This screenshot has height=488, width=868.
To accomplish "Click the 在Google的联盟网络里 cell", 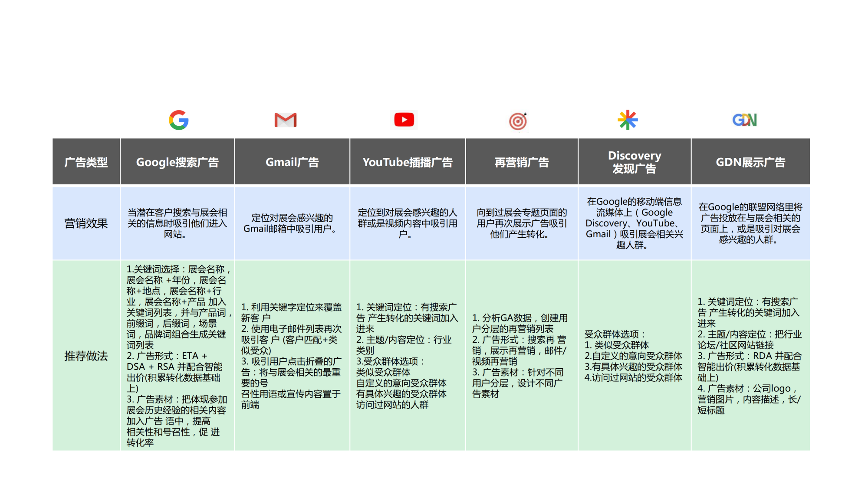I will [x=750, y=223].
